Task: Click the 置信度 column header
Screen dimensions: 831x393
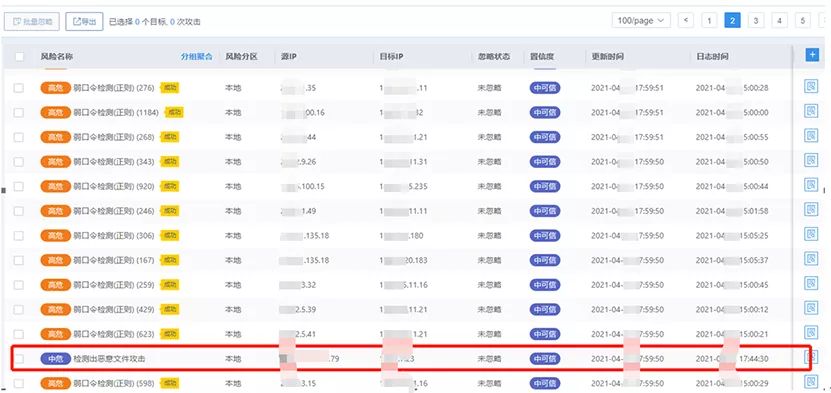Action: coord(542,57)
